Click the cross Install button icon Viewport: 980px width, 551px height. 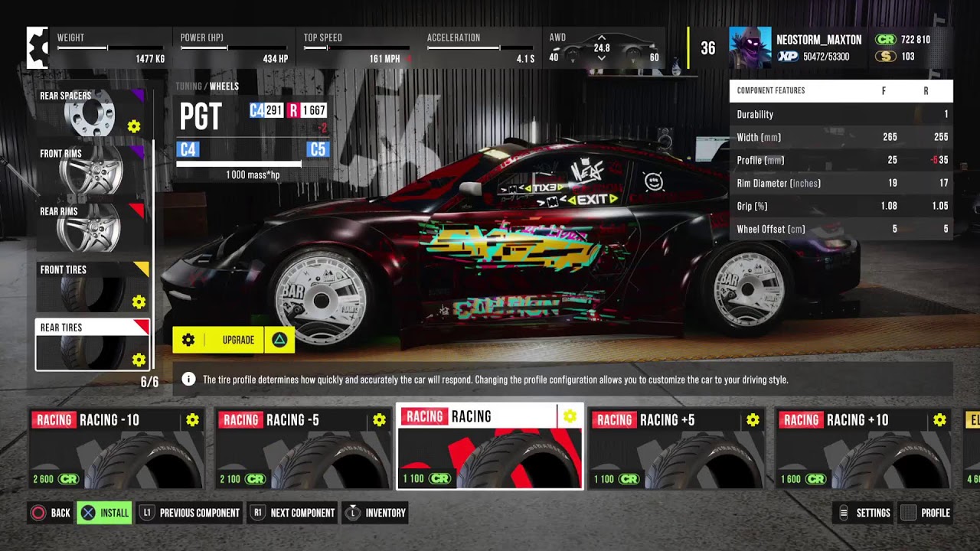[x=89, y=513]
